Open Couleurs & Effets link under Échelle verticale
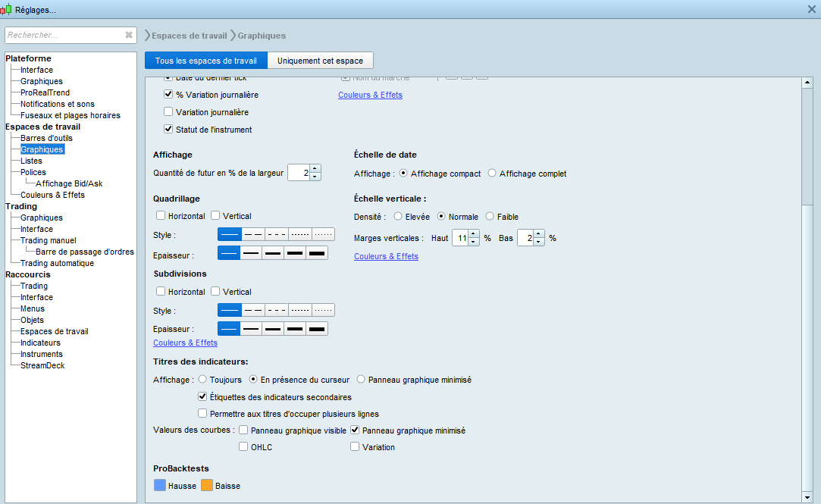Image resolution: width=821 pixels, height=504 pixels. point(386,256)
